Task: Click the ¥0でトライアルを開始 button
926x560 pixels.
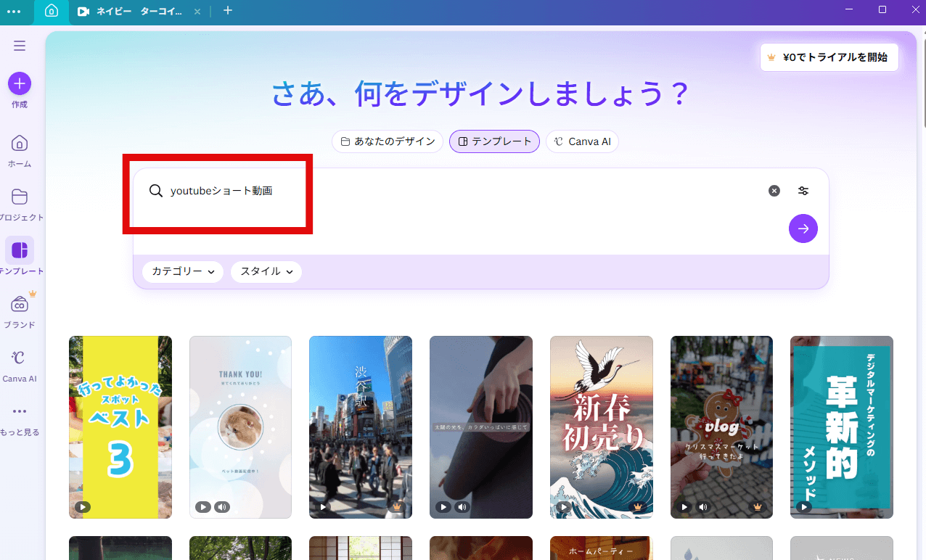Action: pos(829,57)
